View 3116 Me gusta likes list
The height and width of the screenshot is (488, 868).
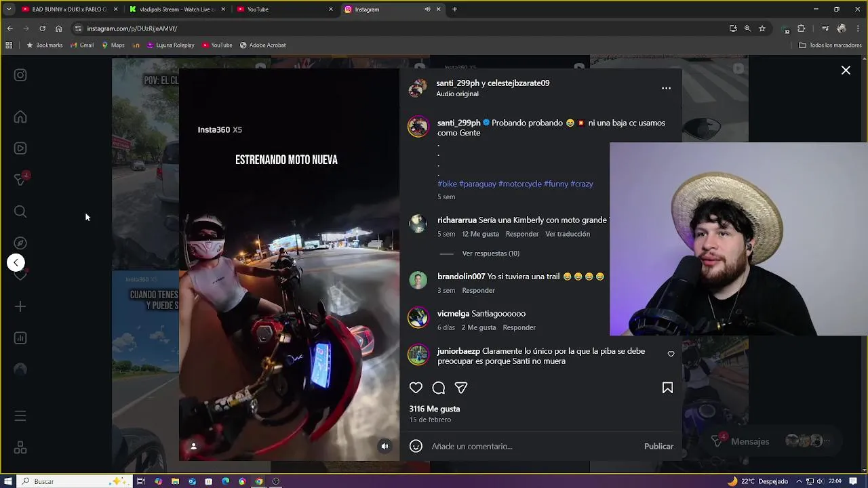(434, 409)
